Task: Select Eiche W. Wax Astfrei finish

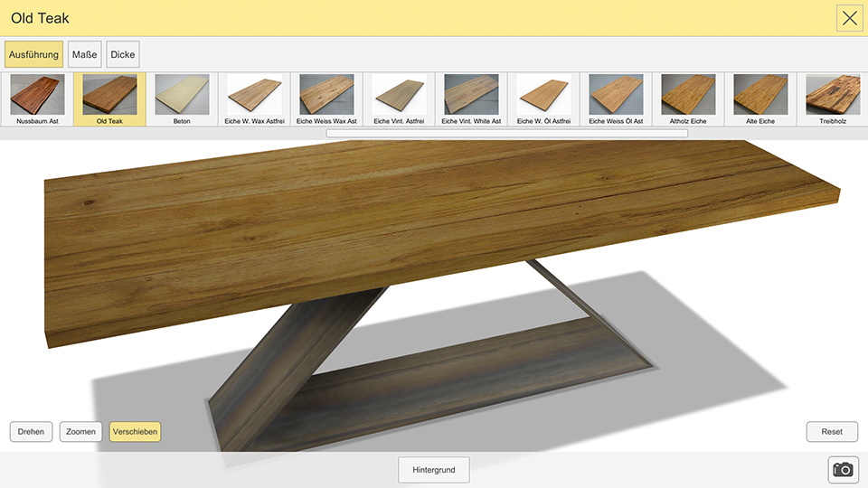Action: click(254, 99)
